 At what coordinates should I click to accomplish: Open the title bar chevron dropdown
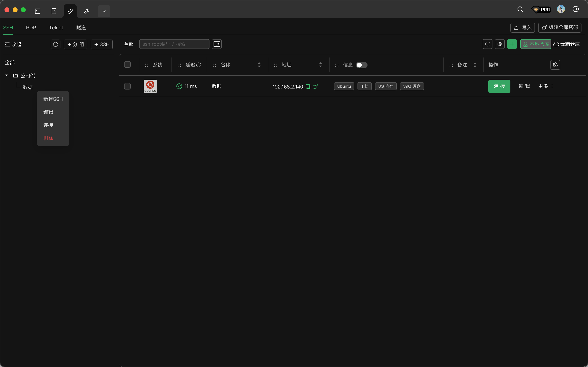coord(104,11)
